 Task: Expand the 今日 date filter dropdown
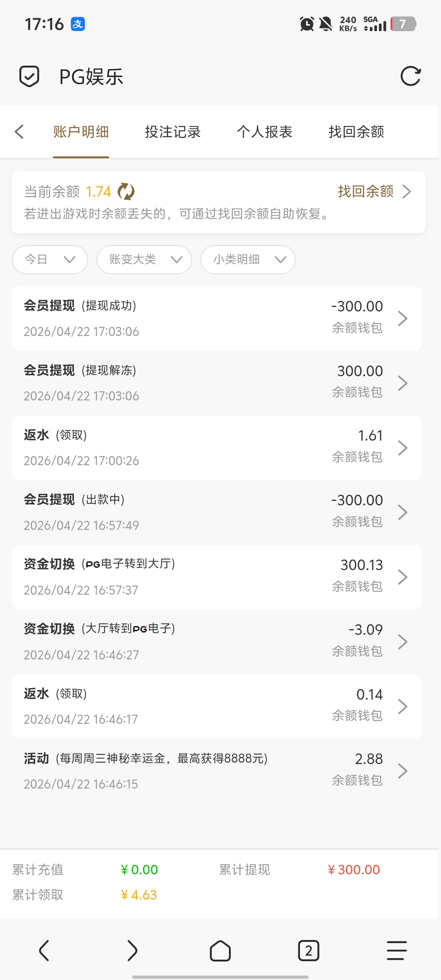[50, 259]
